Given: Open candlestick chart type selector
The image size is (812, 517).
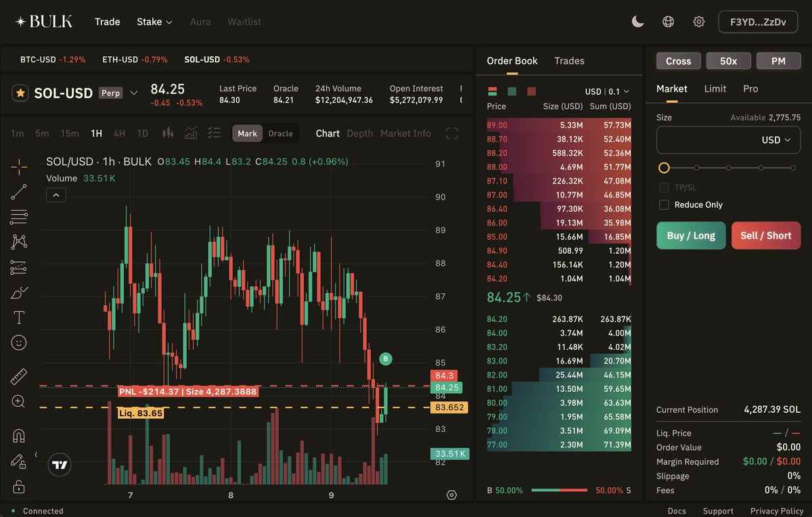Looking at the screenshot, I should [x=168, y=133].
